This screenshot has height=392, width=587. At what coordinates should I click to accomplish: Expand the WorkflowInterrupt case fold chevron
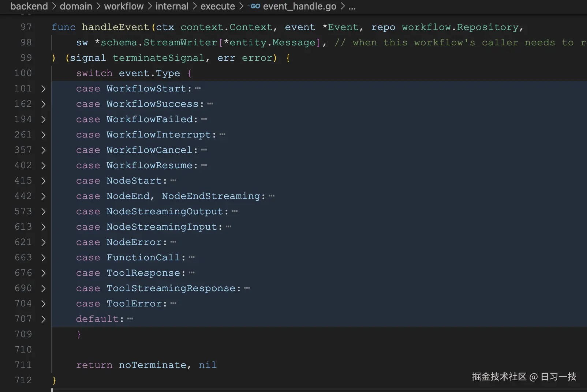coord(43,135)
